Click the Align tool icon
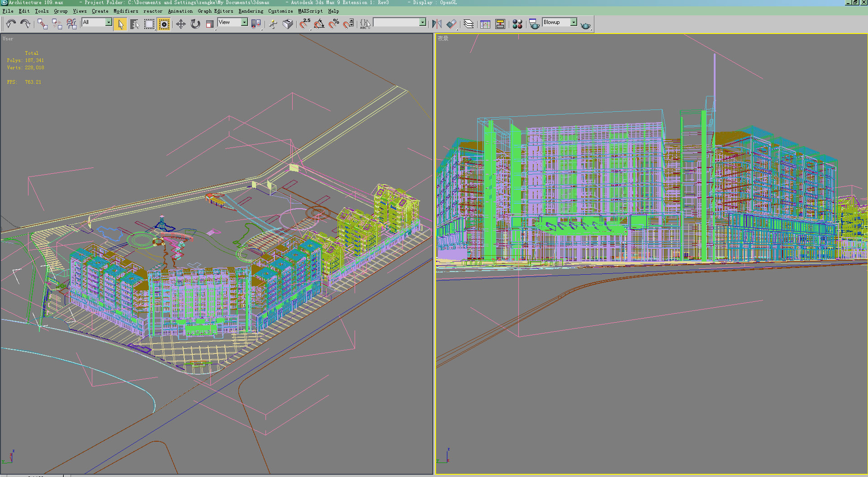The height and width of the screenshot is (477, 868). click(451, 24)
